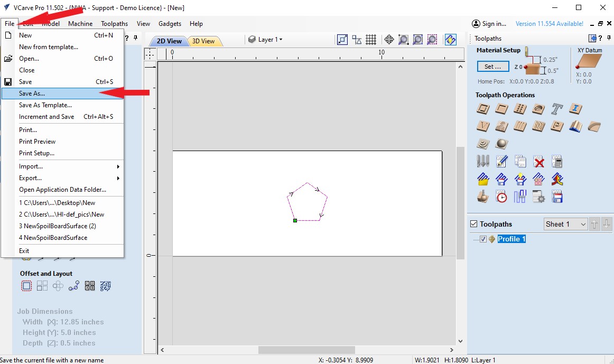Toggle the main Toolpaths visibility checkbox
The image size is (614, 364).
(x=474, y=224)
